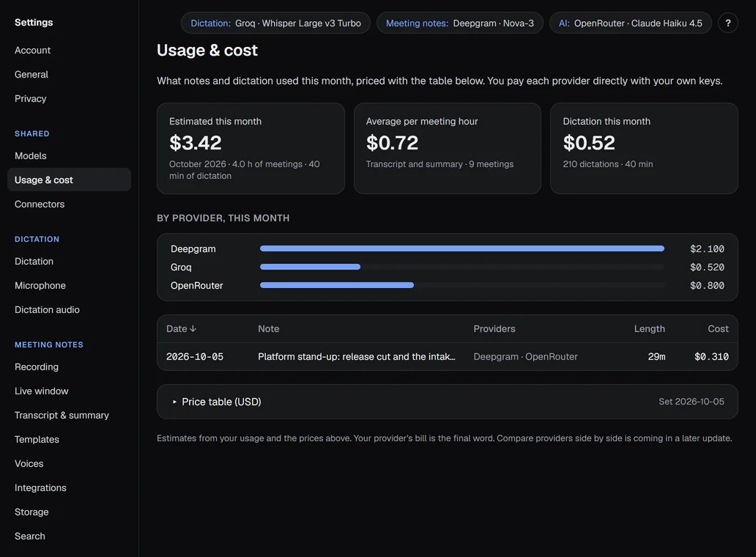
Task: Open Account settings
Action: [x=32, y=50]
